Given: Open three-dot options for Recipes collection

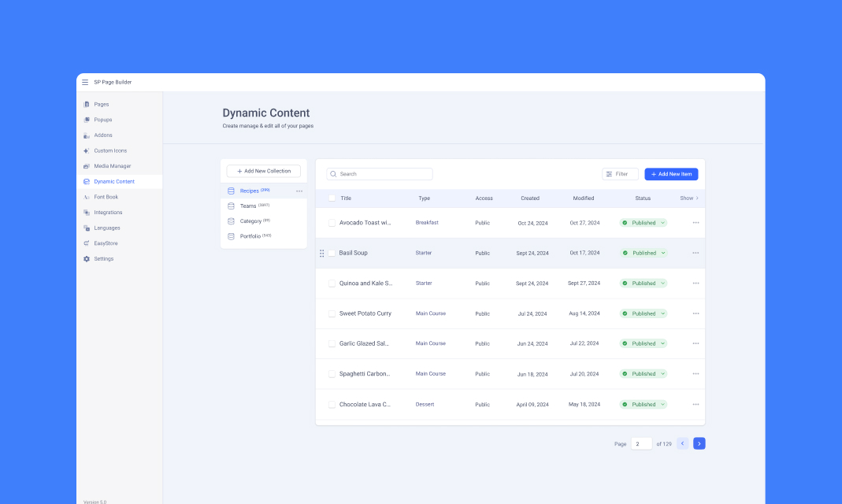Looking at the screenshot, I should coord(299,191).
